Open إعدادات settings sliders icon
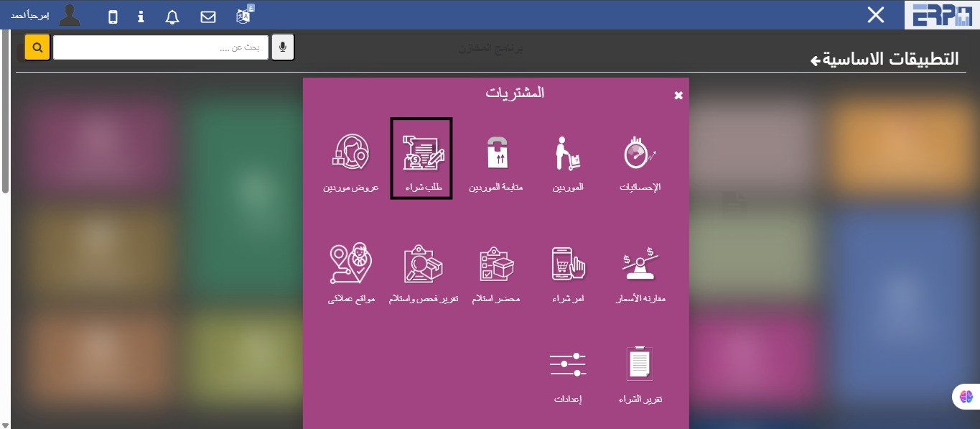 click(568, 375)
